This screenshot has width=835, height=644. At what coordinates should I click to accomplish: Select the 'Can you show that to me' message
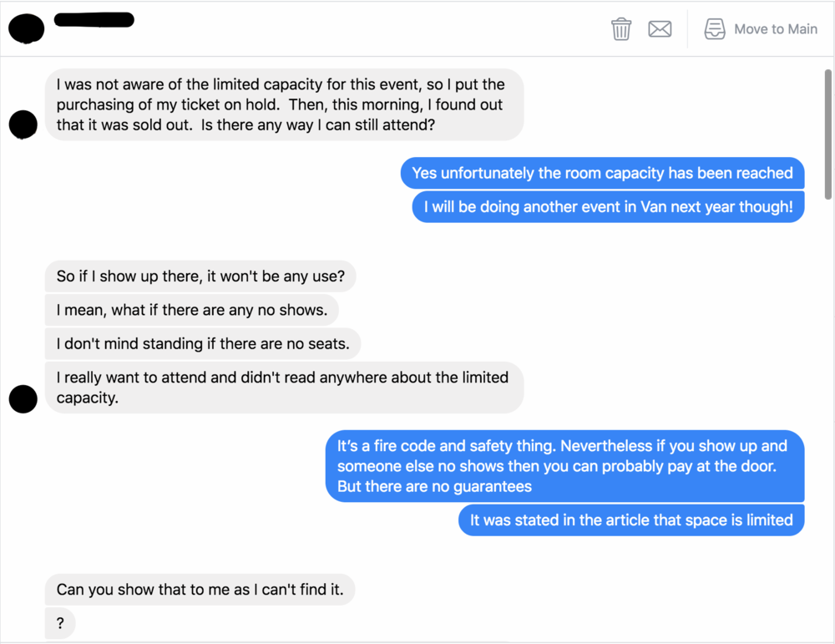coord(200,590)
